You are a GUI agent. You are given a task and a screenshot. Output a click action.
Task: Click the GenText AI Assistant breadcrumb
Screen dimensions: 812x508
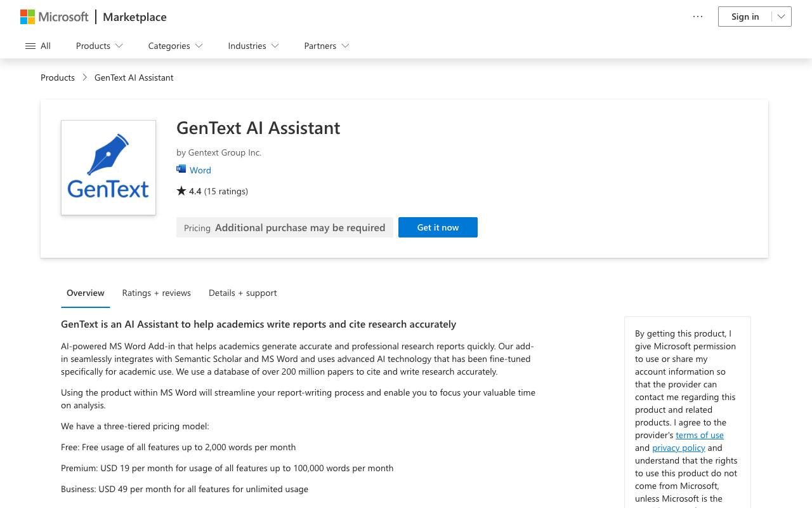[134, 77]
